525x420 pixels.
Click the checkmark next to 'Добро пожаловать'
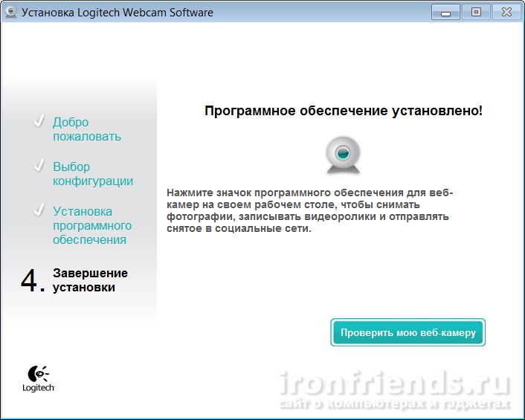click(39, 121)
